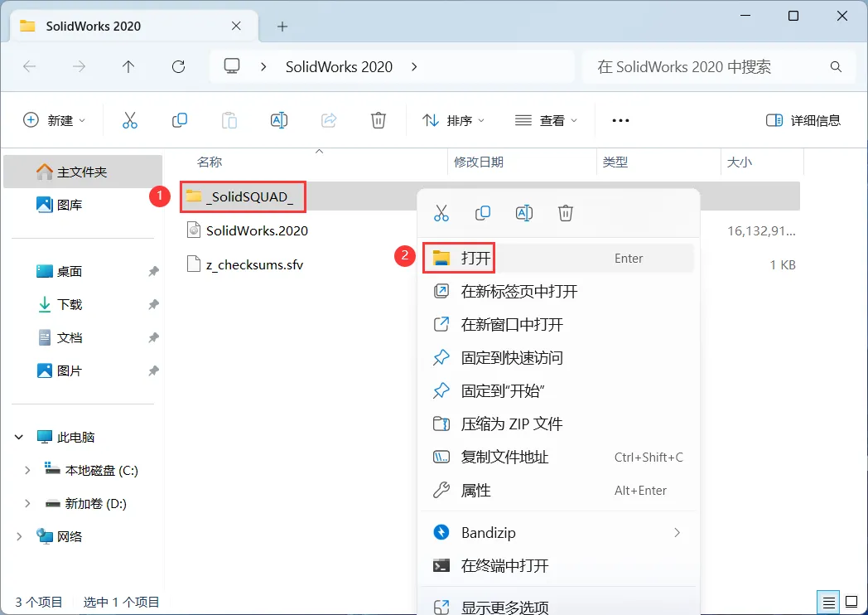
Task: Refresh the current folder view
Action: pyautogui.click(x=178, y=67)
